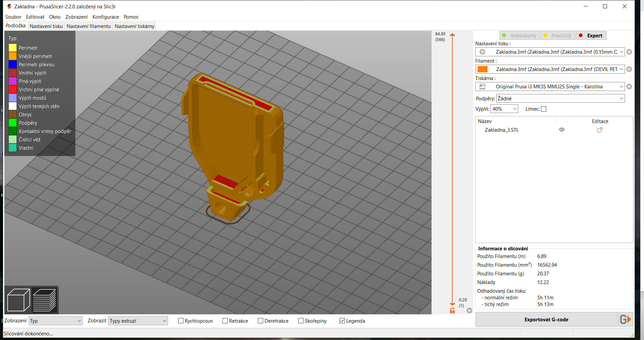Switch to the Nastavení filamentu tab

pos(88,26)
